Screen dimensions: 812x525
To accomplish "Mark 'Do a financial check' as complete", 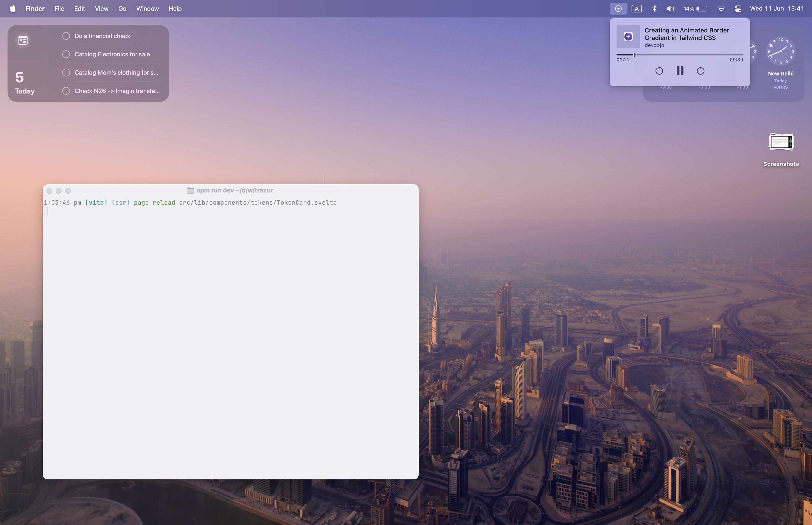I will (x=66, y=35).
